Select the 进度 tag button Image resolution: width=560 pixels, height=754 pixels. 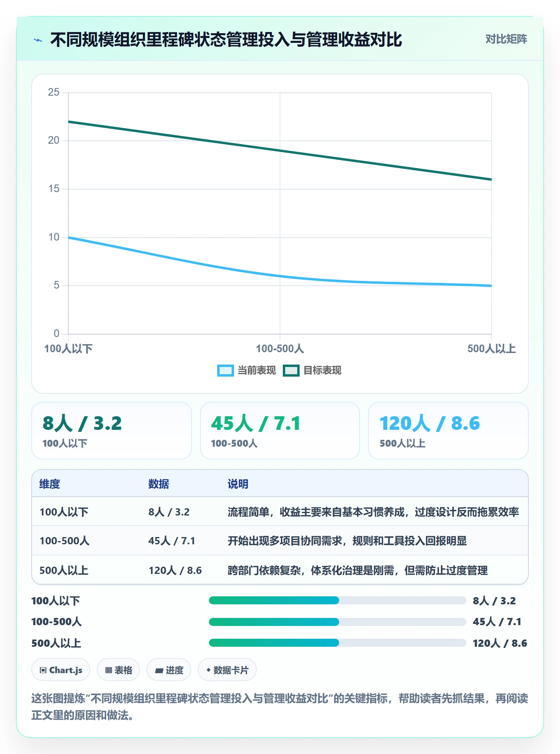tap(169, 670)
